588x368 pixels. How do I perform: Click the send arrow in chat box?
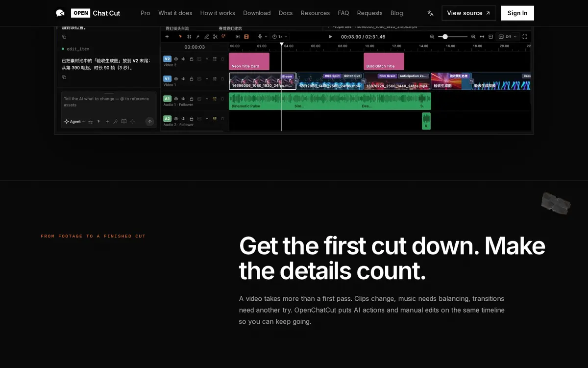(x=149, y=121)
